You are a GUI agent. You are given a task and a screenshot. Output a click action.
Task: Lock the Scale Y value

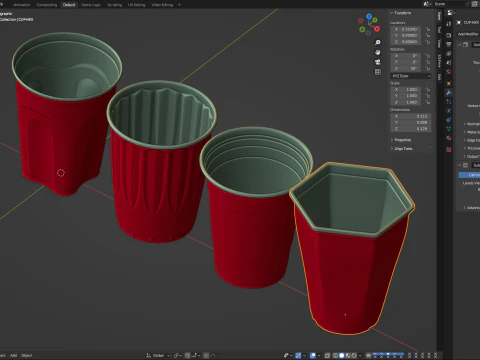[428, 96]
